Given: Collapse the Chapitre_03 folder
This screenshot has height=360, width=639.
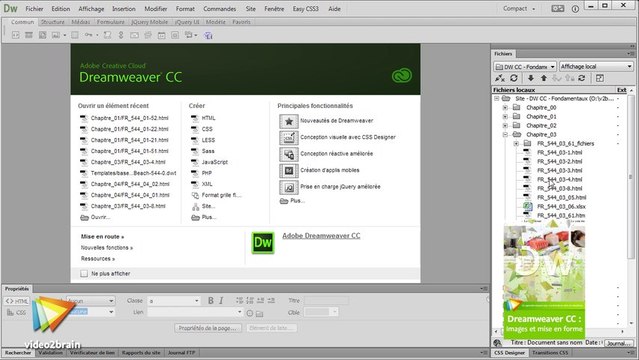Looking at the screenshot, I should pos(505,135).
